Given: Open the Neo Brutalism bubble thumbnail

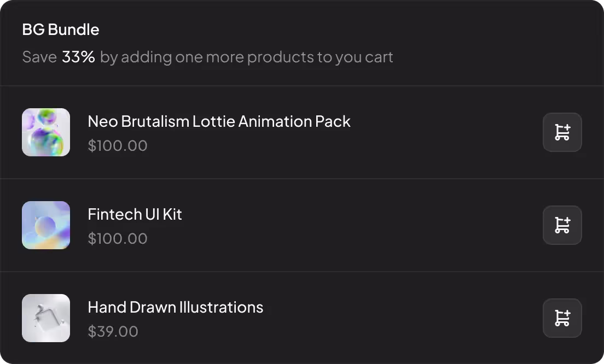Looking at the screenshot, I should [46, 132].
